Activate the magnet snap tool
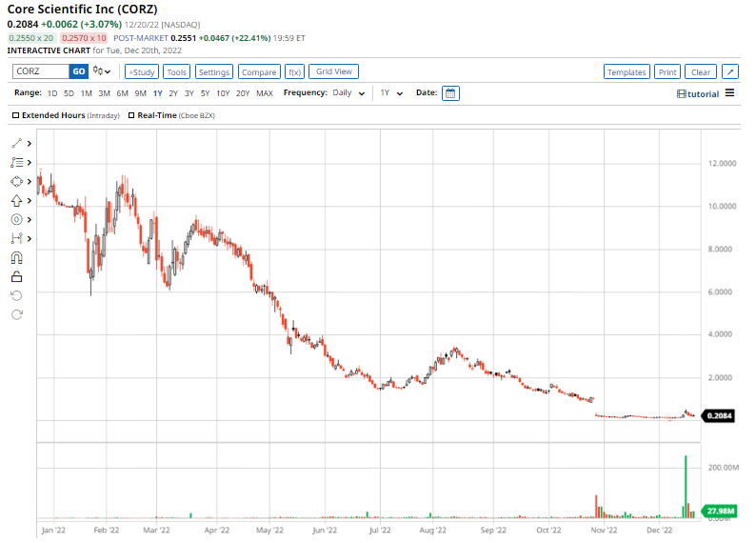The height and width of the screenshot is (543, 756). click(x=17, y=258)
